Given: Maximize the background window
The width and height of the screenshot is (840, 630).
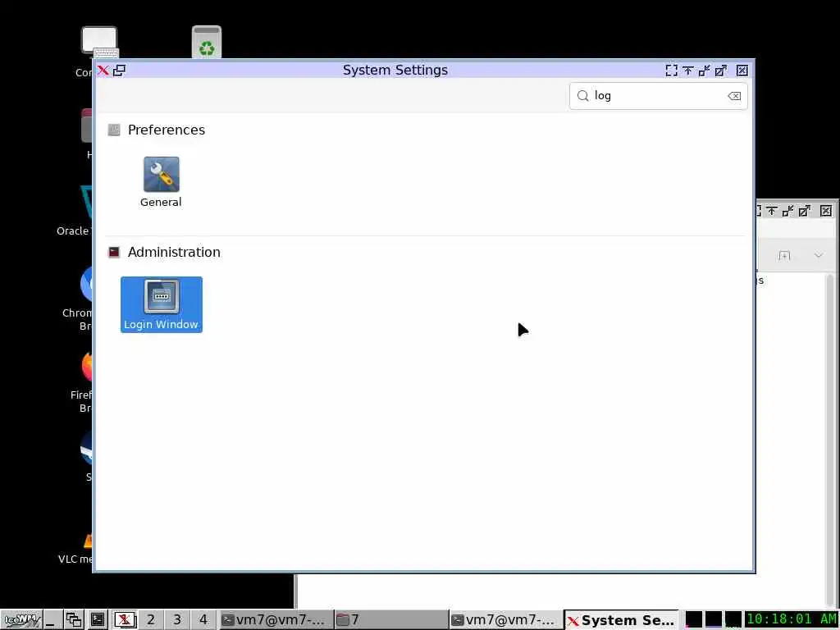Looking at the screenshot, I should point(804,211).
